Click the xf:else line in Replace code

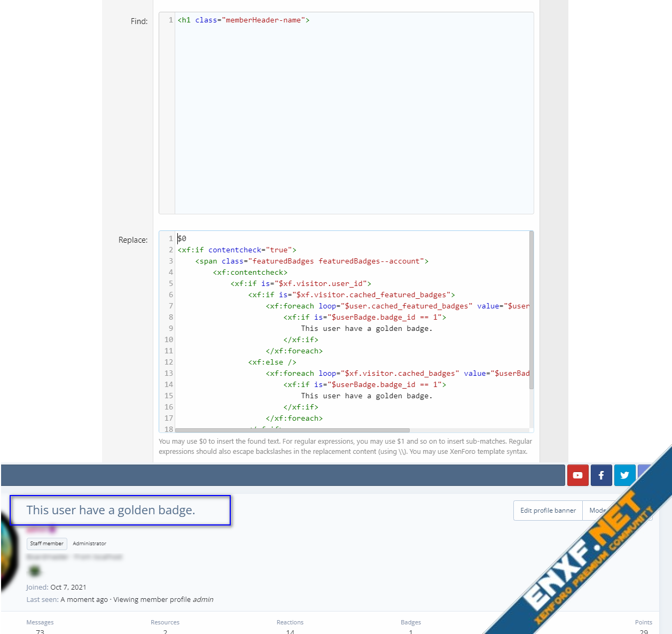[x=272, y=362]
